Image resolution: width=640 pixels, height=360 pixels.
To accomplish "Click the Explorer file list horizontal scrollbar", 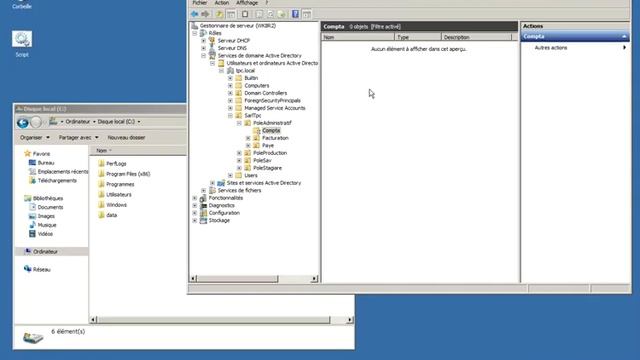I will point(213,320).
